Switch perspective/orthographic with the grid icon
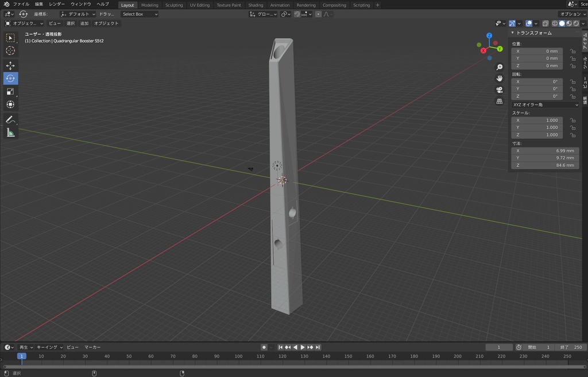The image size is (588, 377). coord(500,101)
